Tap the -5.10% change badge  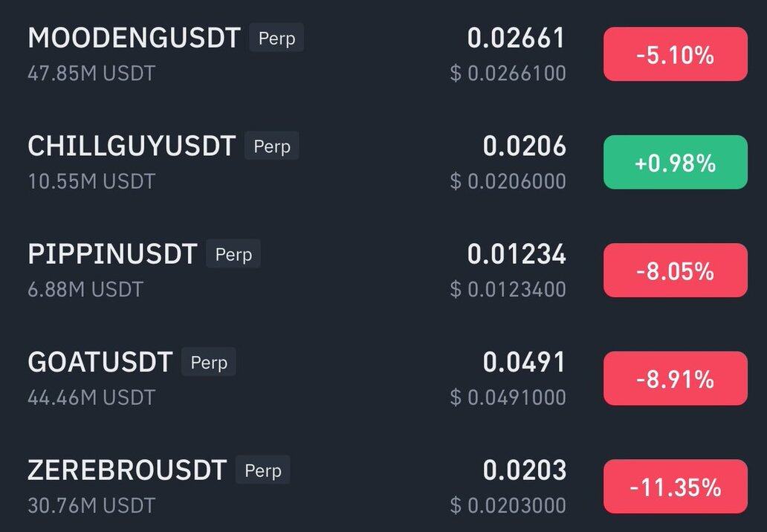[675, 54]
